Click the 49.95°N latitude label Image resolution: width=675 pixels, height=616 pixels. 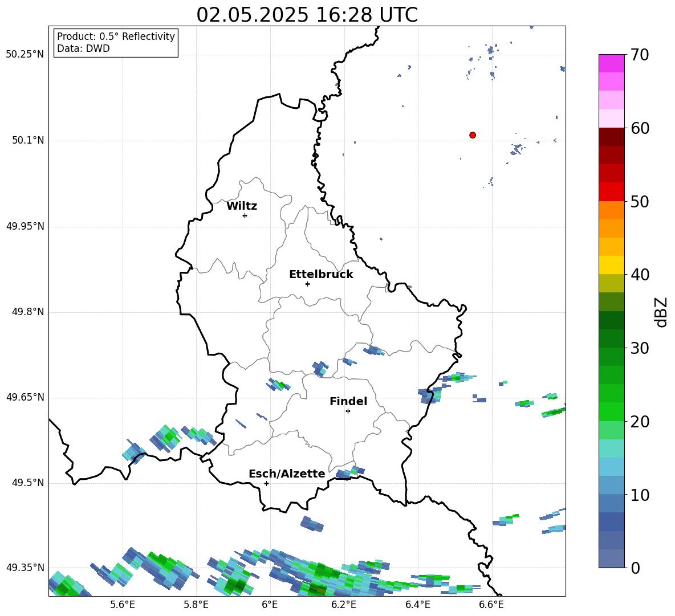pos(25,226)
